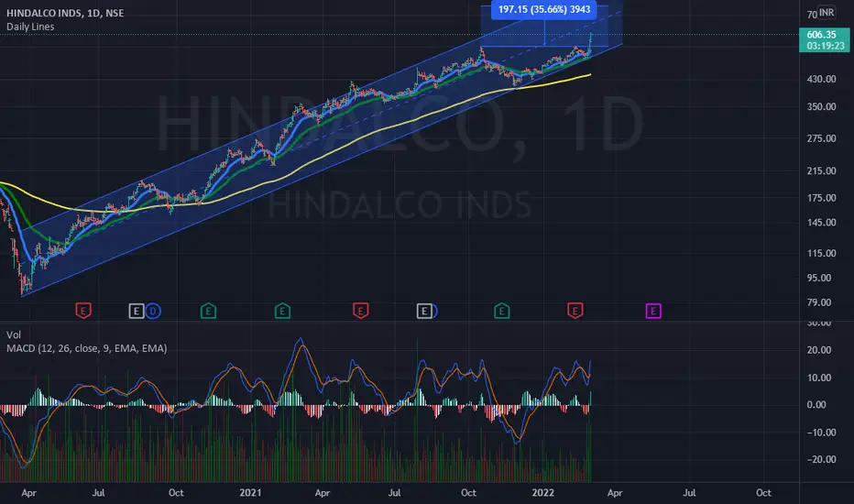Image resolution: width=854 pixels, height=504 pixels.
Task: Click the HINDALCO INDS, 1D, NSE symbol title
Action: [x=65, y=13]
